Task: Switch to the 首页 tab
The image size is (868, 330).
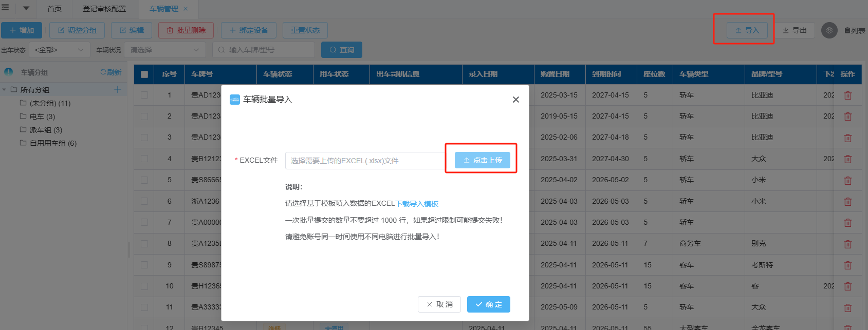Action: pos(54,9)
